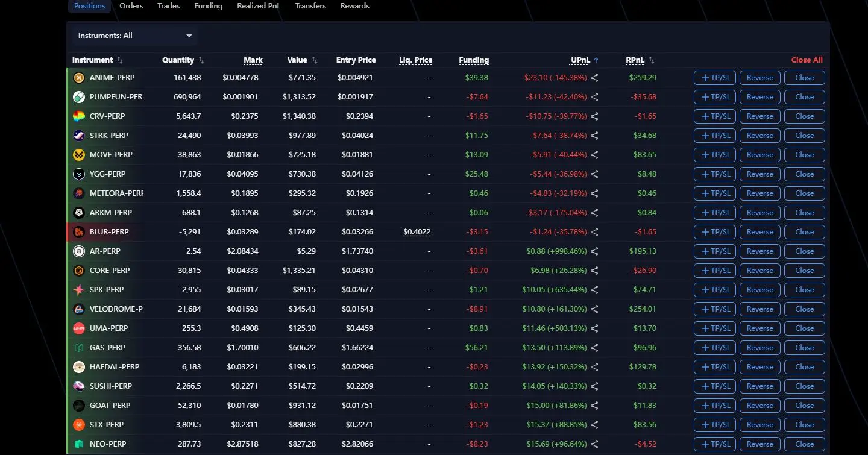Open the Trades tab
Viewport: 868px width, 455px height.
(x=169, y=6)
